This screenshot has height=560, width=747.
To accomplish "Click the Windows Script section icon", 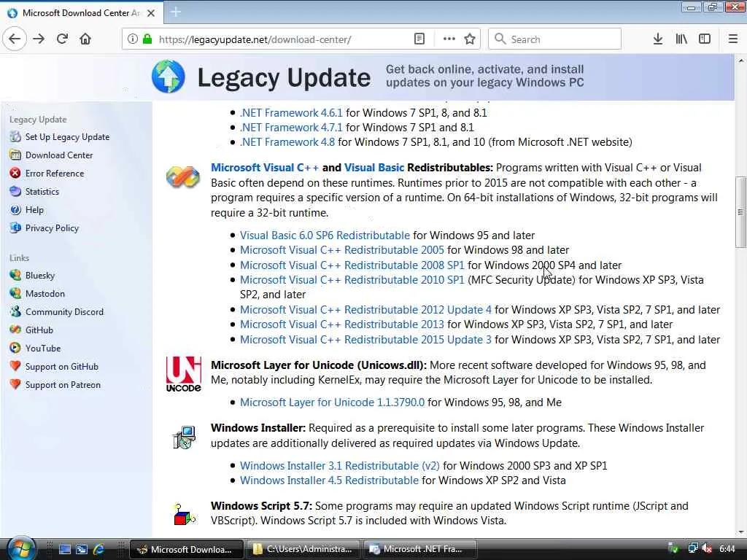I will click(185, 515).
